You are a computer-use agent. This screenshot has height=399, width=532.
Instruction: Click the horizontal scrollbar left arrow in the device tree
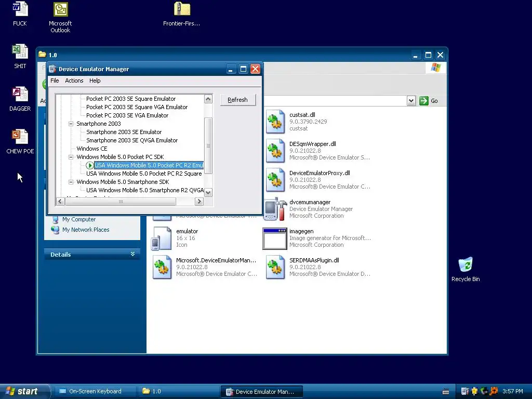(x=60, y=202)
